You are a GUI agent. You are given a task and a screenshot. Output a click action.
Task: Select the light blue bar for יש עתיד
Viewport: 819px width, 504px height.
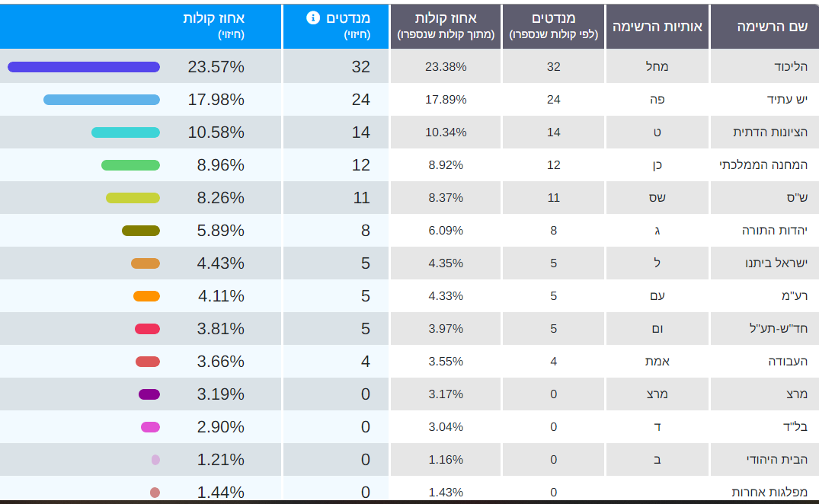coord(101,100)
